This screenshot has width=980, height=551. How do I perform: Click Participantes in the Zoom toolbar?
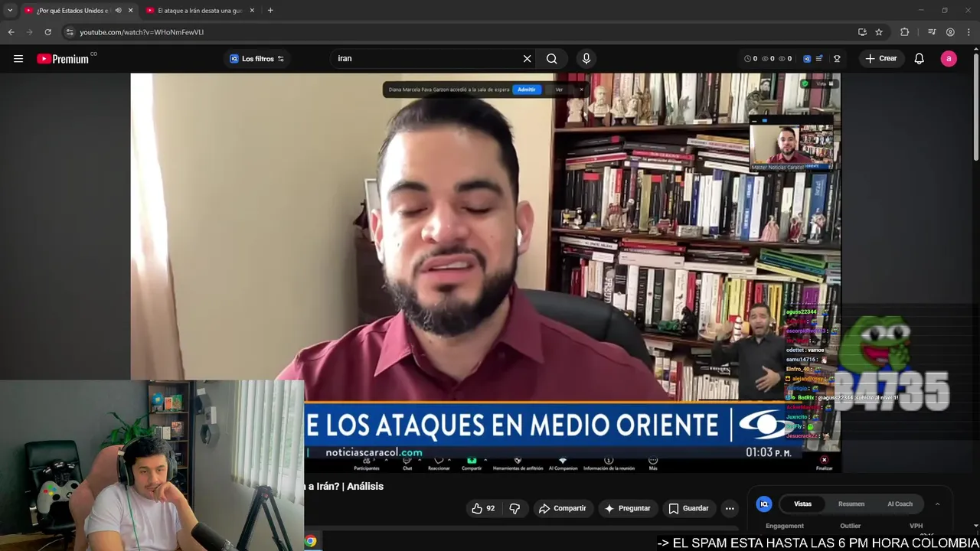(367, 464)
